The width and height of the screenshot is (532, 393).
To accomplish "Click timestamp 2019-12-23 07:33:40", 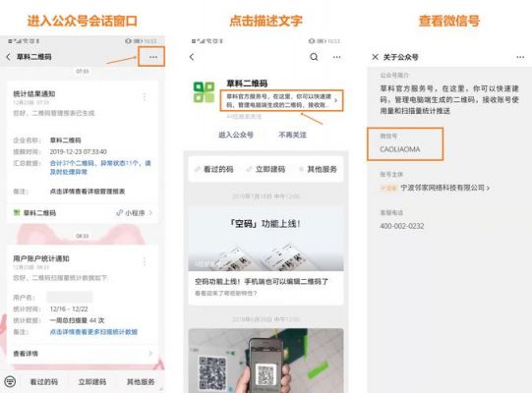I will [x=79, y=151].
